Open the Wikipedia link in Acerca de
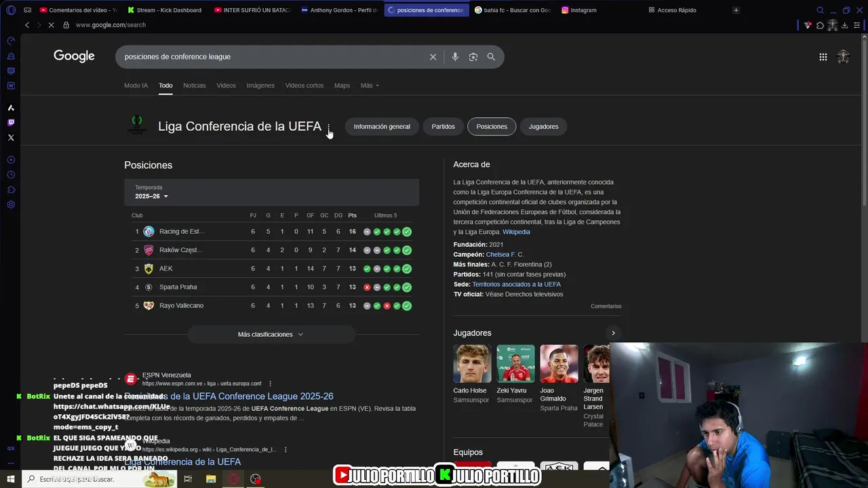The height and width of the screenshot is (488, 868). click(x=516, y=232)
